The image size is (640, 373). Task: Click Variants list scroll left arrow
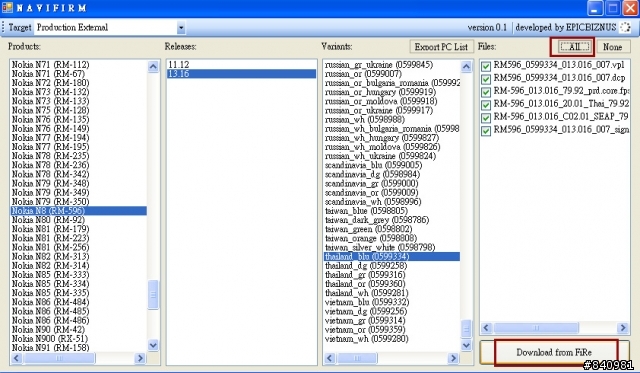(x=330, y=358)
